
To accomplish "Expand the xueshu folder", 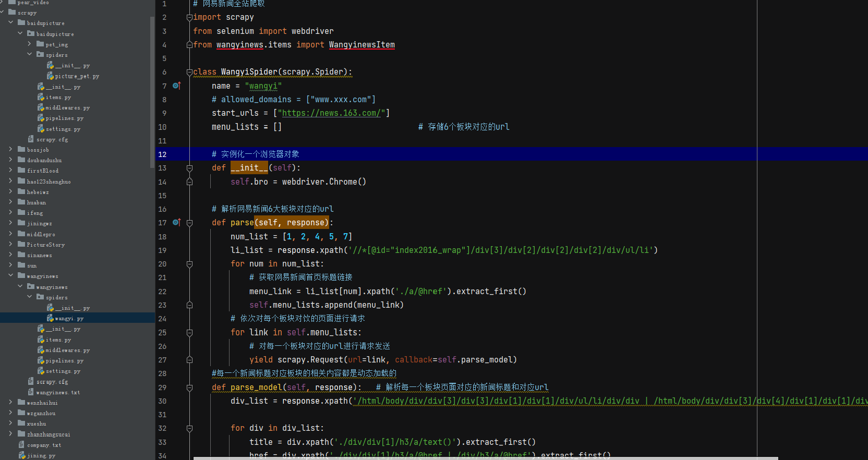I will click(11, 423).
